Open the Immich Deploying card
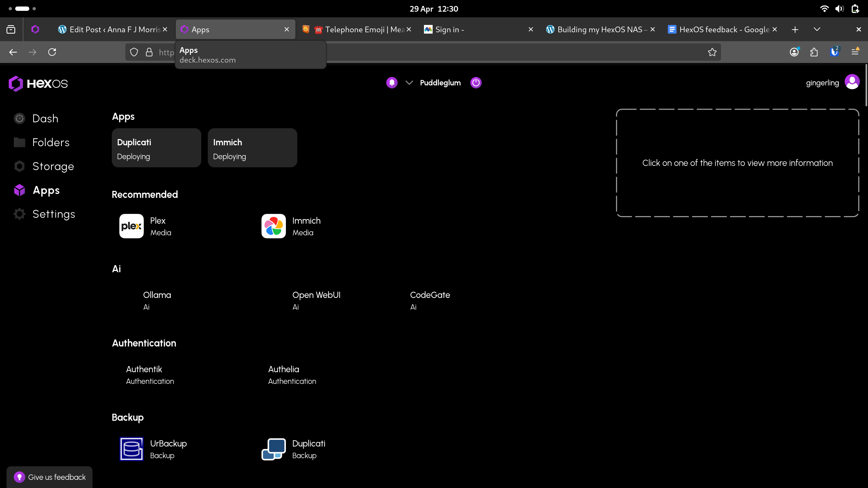The image size is (868, 488). (x=252, y=148)
